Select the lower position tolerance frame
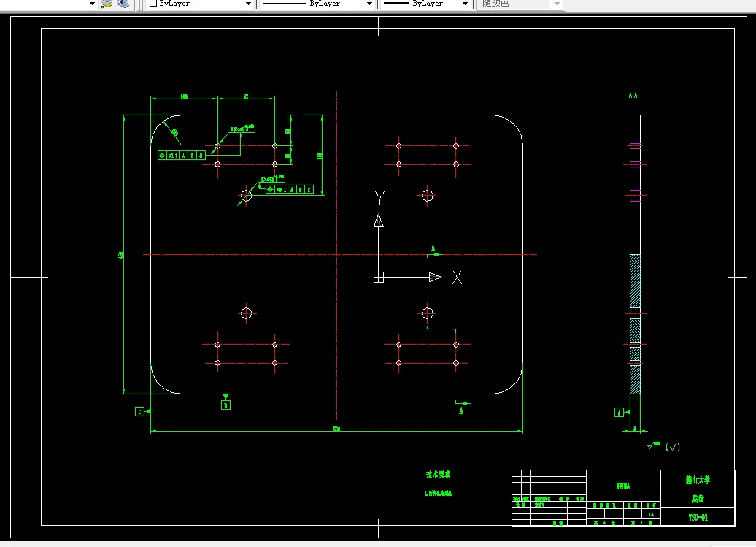This screenshot has height=547, width=756. click(x=289, y=190)
